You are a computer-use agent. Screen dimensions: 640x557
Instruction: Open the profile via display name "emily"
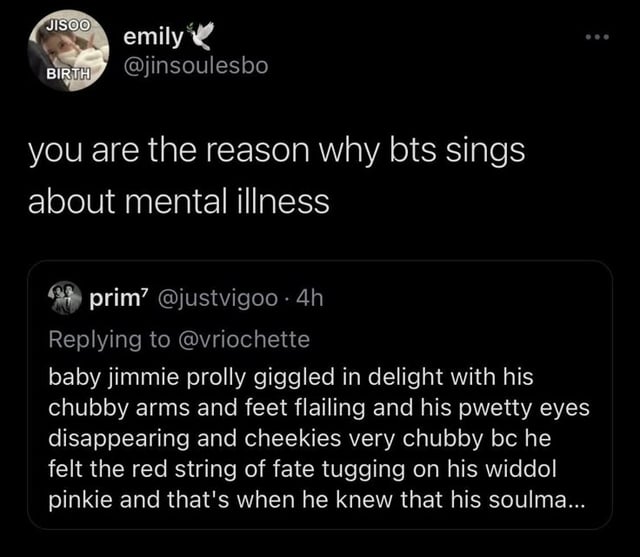pos(152,38)
